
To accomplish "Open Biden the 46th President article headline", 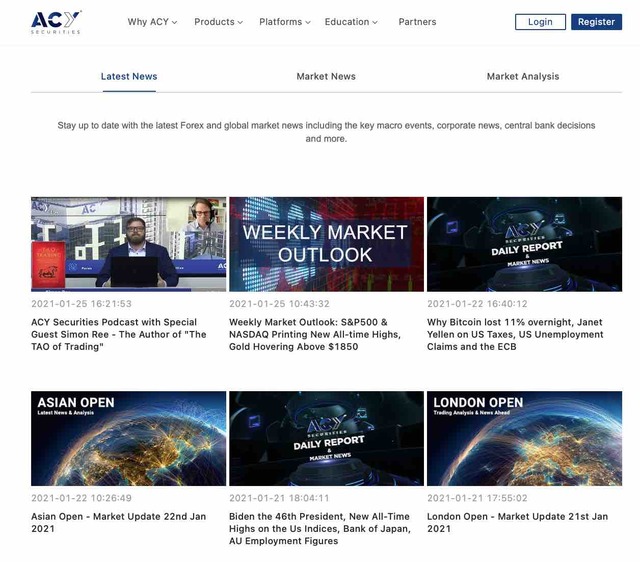I will (x=320, y=529).
